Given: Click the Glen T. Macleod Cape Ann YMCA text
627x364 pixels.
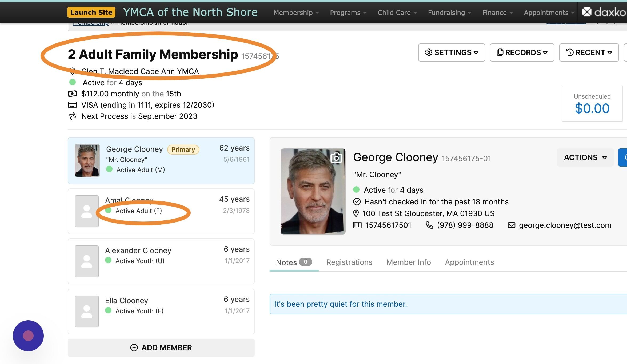Looking at the screenshot, I should pos(140,71).
